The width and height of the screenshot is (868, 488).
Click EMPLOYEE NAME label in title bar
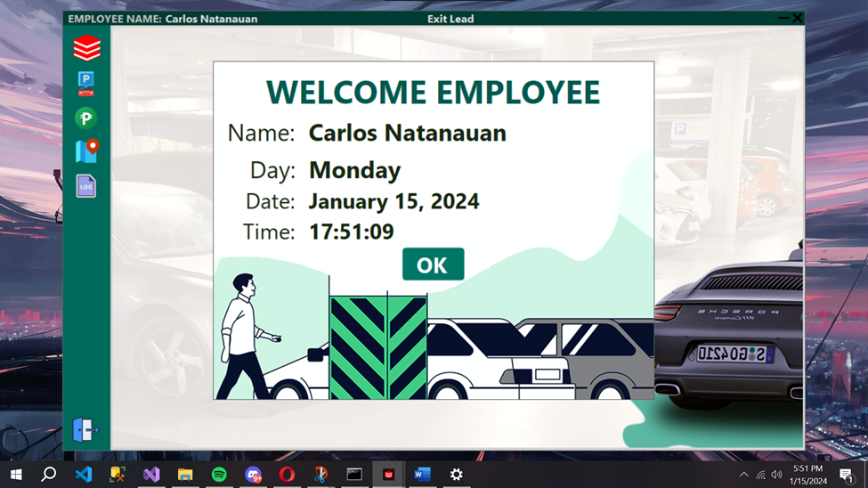coord(115,19)
